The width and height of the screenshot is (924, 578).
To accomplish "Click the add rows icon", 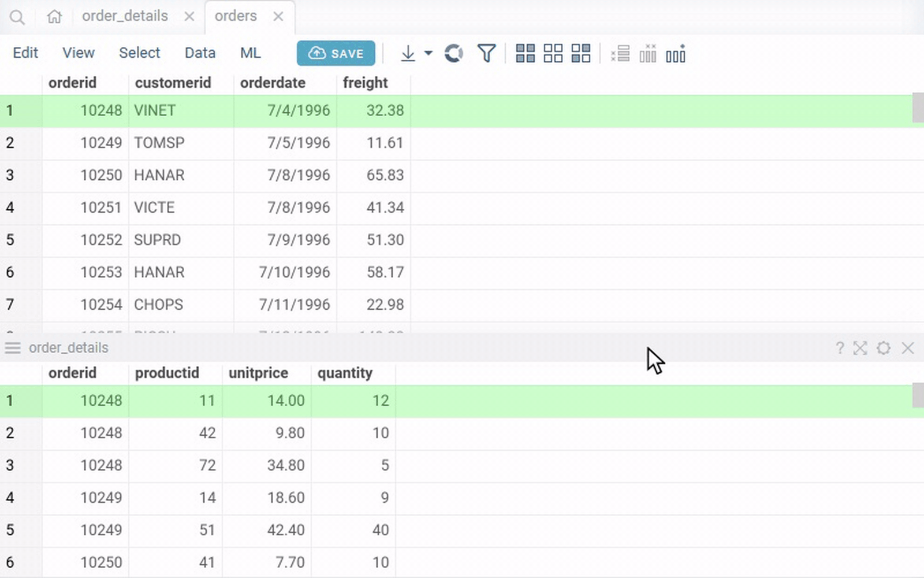I will 620,54.
